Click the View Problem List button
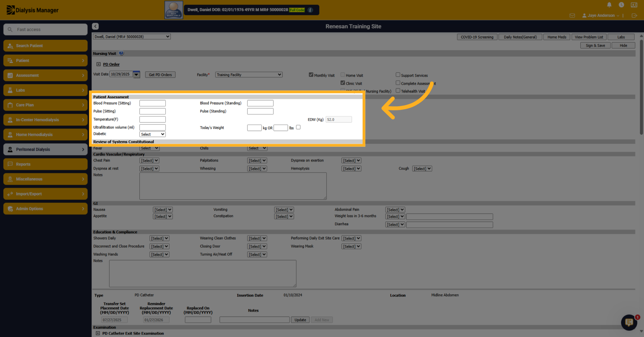This screenshot has width=644, height=337. pos(589,37)
